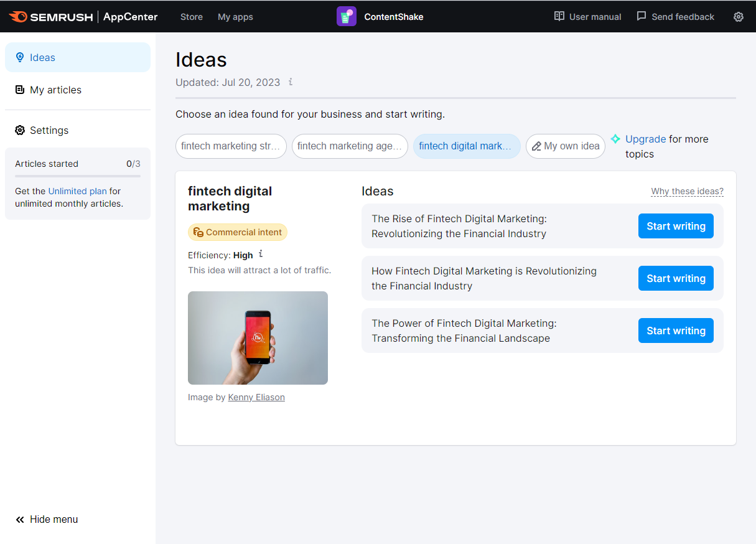Click the 'Updated: Jul 20, 2023' text
The image size is (756, 544).
point(228,82)
